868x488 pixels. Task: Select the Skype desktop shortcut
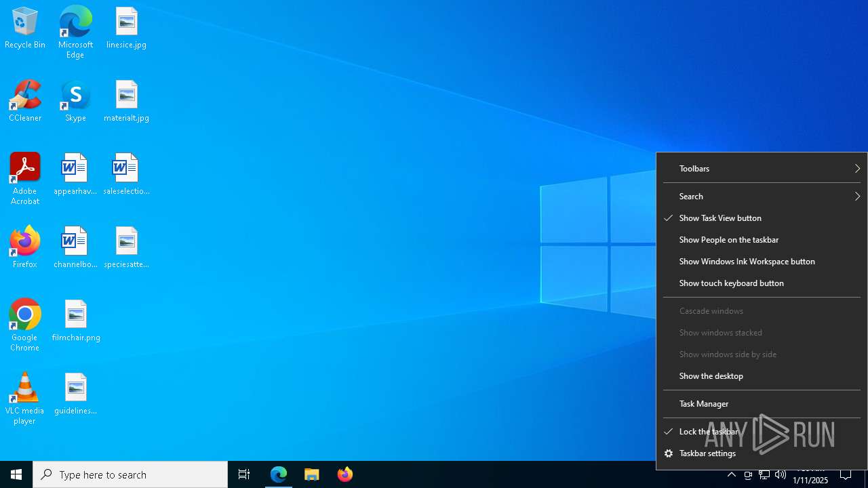(x=75, y=102)
